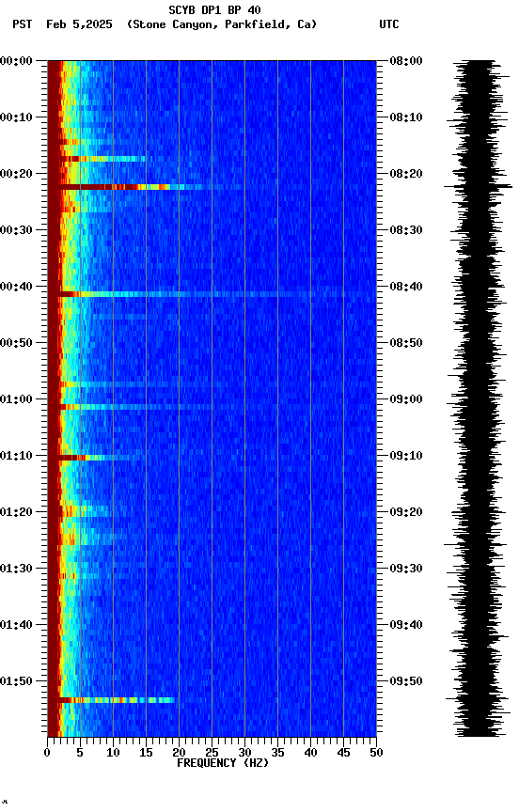Click the UTC time label '09:10'

(x=406, y=456)
